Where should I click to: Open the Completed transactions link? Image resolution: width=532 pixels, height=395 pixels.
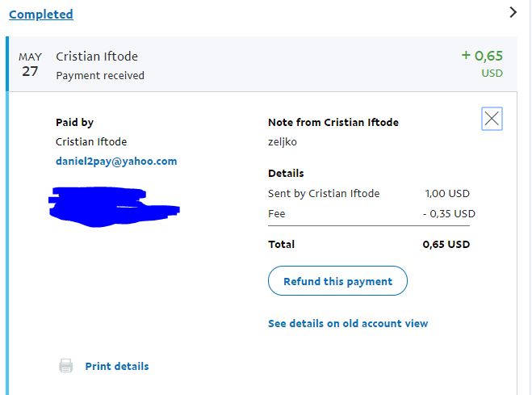point(40,15)
